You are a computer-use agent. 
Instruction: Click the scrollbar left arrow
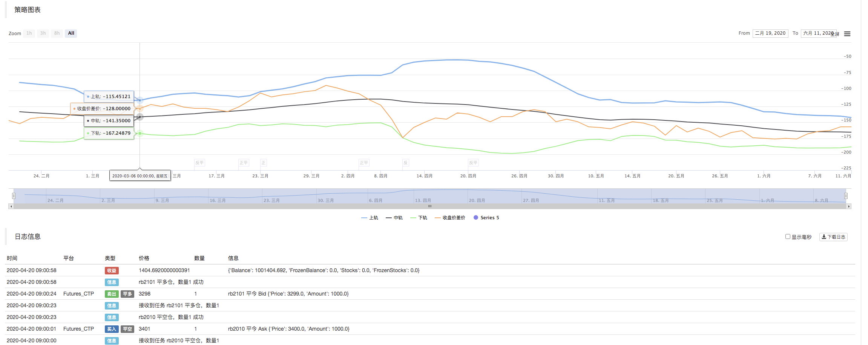[11, 206]
